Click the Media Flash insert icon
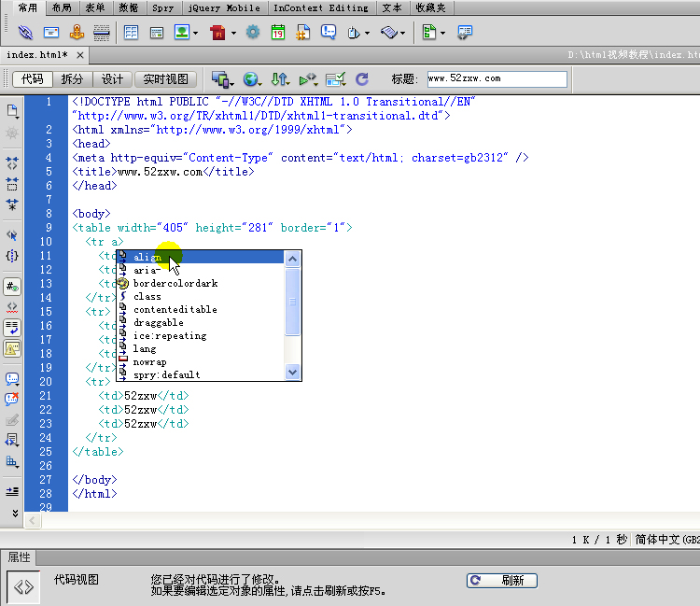700x606 pixels. pyautogui.click(x=217, y=33)
